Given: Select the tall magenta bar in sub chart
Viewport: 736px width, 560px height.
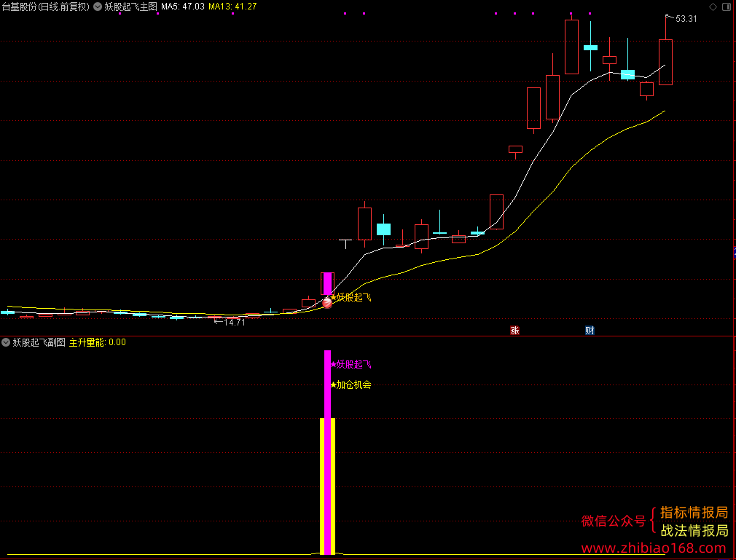Looking at the screenshot, I should (327, 453).
